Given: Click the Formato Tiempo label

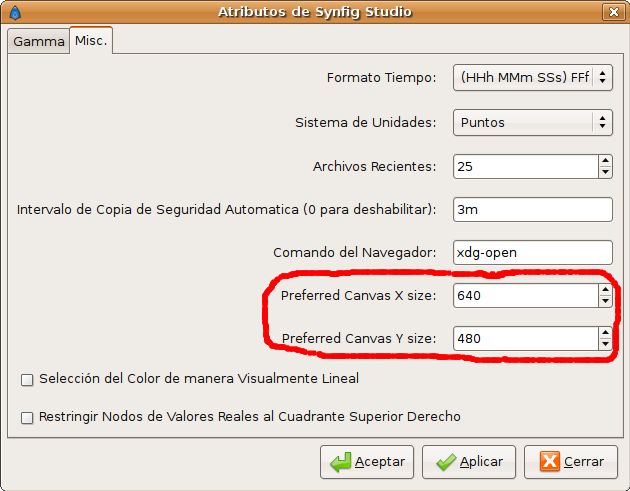Looking at the screenshot, I should pos(381,78).
